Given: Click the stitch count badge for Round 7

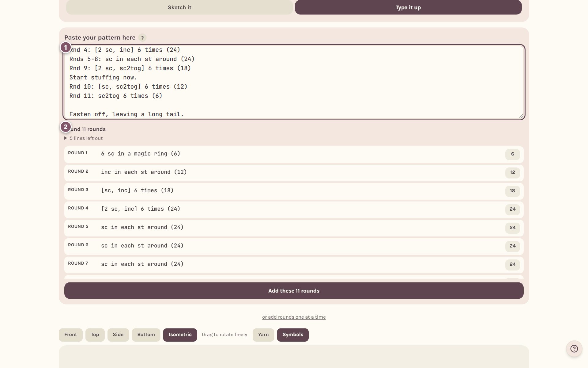Looking at the screenshot, I should [512, 265].
